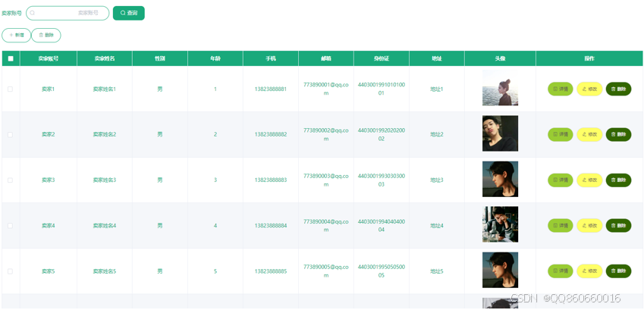The image size is (644, 310).
Task: Click the avatar thumbnail of 卖家5
Action: 500,270
